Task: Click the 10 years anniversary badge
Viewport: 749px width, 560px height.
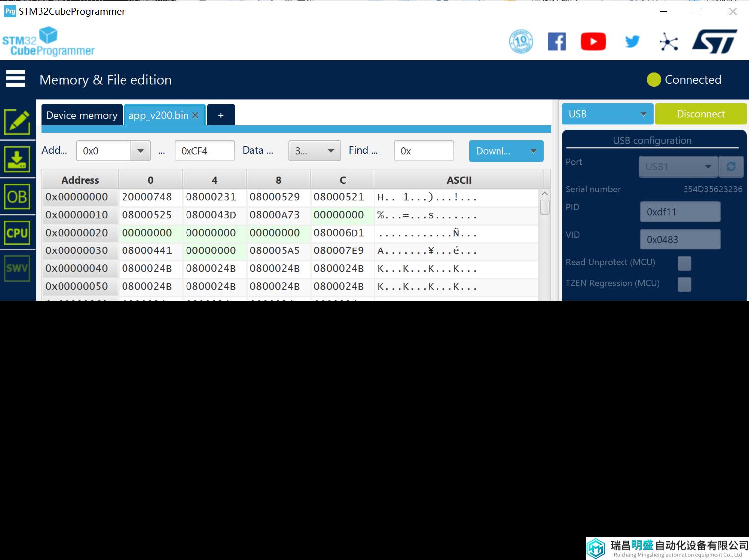Action: 521,41
